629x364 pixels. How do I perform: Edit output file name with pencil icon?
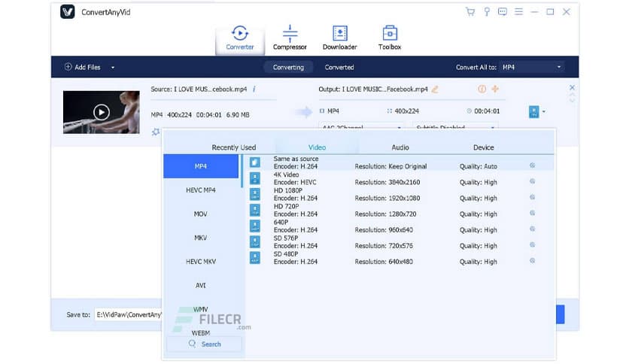435,89
